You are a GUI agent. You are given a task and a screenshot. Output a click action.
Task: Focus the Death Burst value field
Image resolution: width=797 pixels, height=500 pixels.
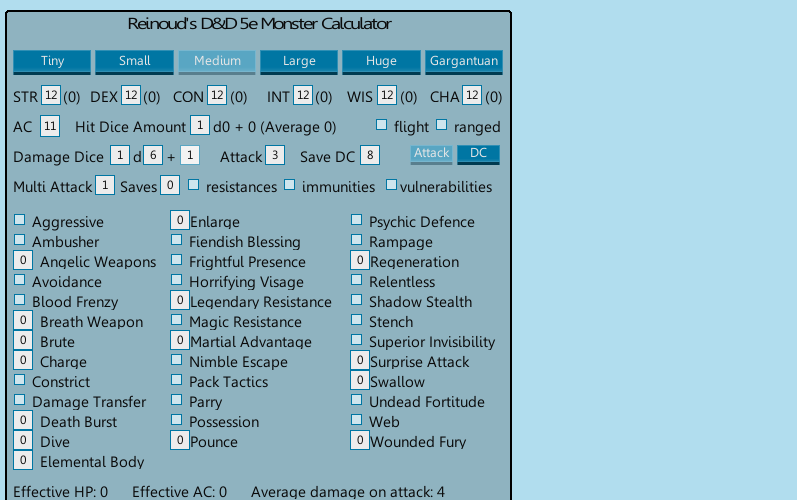23,420
